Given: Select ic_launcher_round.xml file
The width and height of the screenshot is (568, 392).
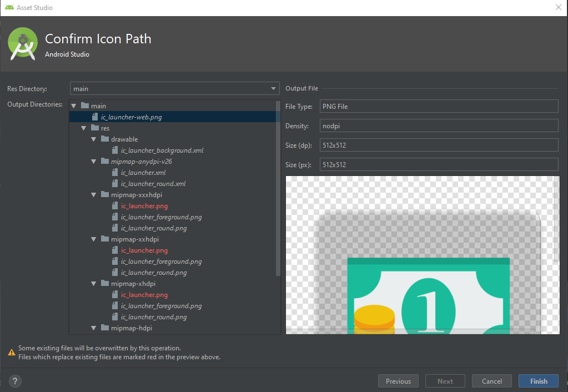Looking at the screenshot, I should (x=153, y=184).
